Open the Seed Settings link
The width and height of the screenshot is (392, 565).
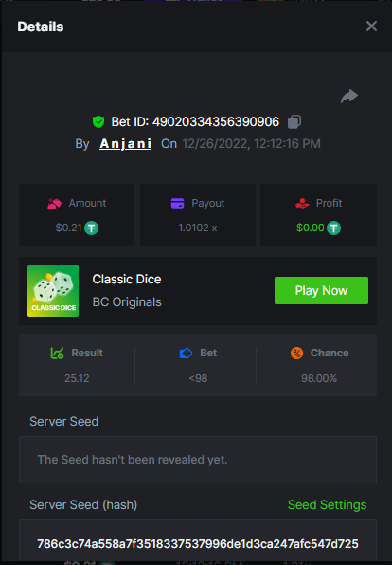328,505
